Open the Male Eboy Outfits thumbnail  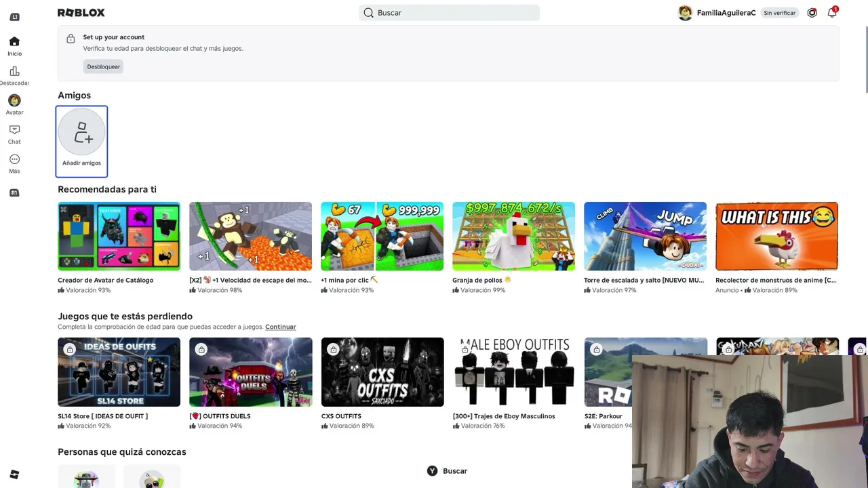click(514, 372)
